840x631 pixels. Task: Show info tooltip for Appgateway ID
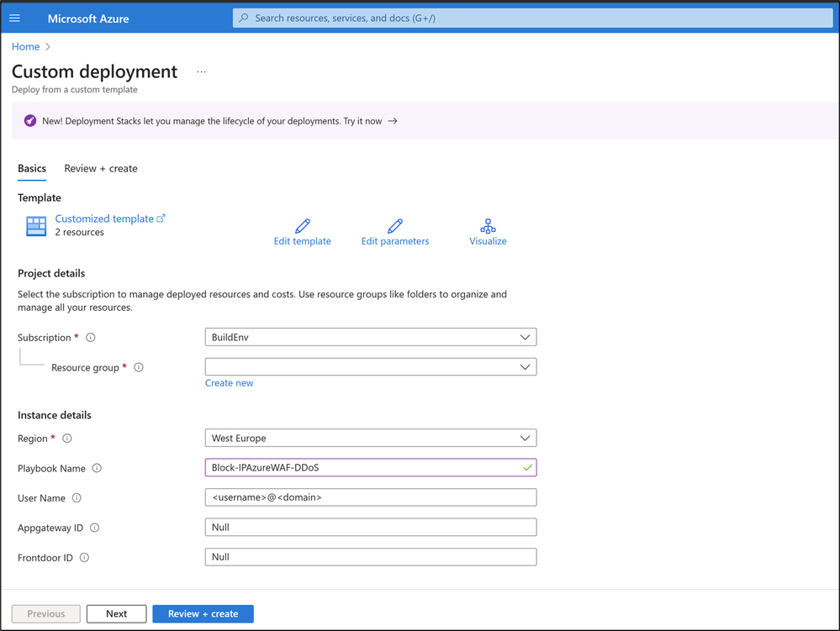pos(95,528)
